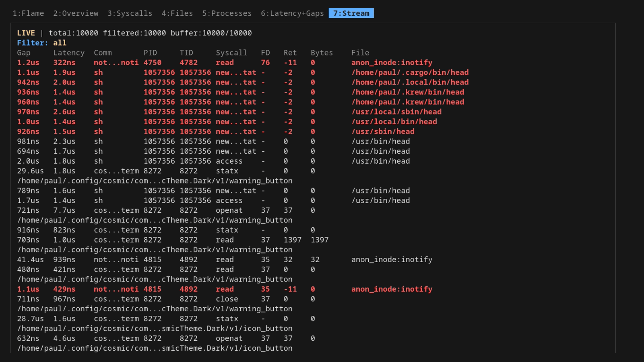Click the Ret column header
Screen dimensions: 644x362
click(290, 53)
